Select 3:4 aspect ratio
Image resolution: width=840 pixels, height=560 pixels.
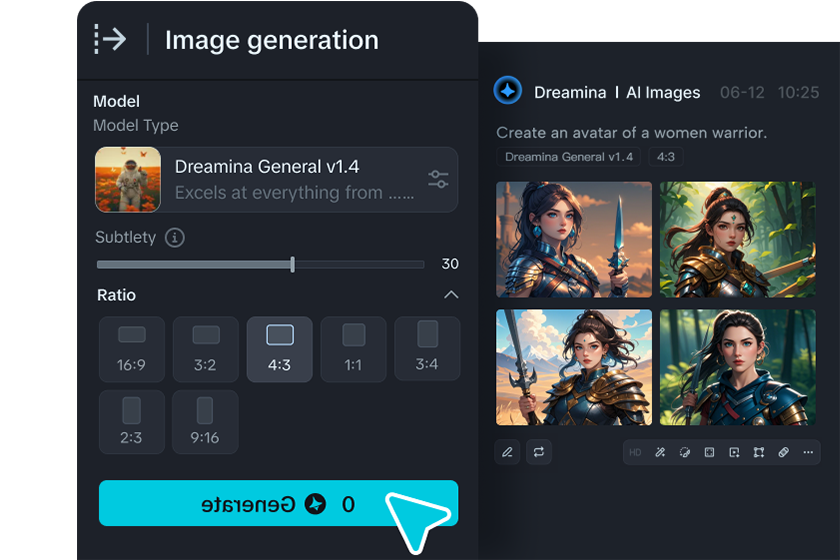tap(427, 348)
